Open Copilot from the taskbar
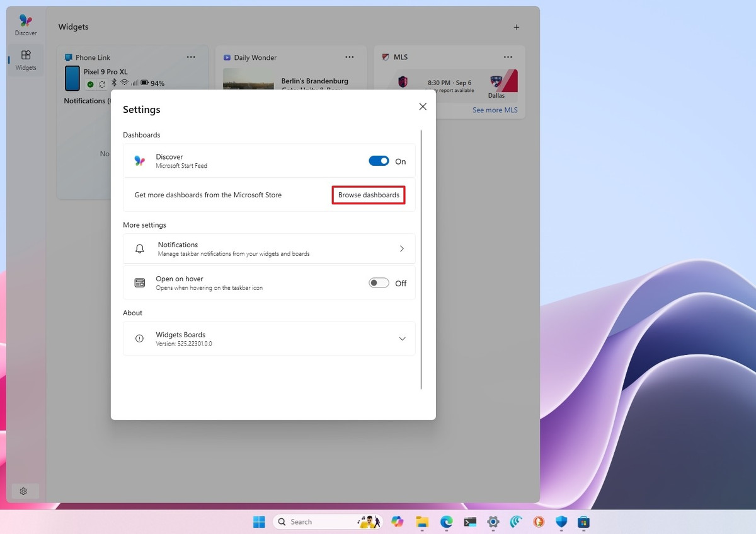 tap(397, 522)
